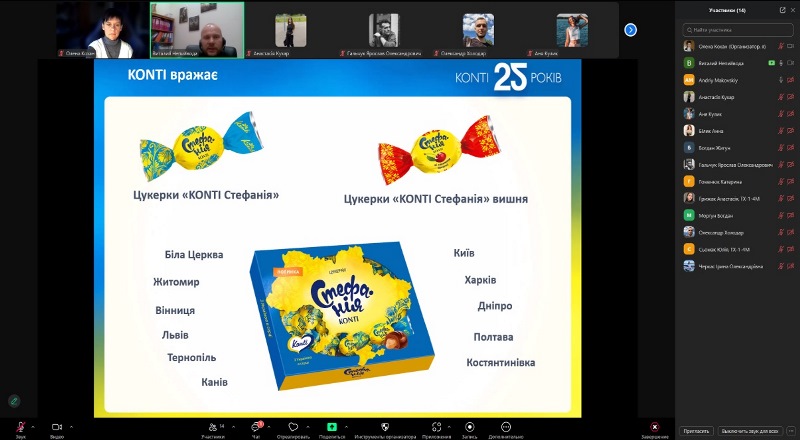Toggle camera for Черкас Ірина Олександрівна
This screenshot has height=440, width=800.
[x=791, y=266]
